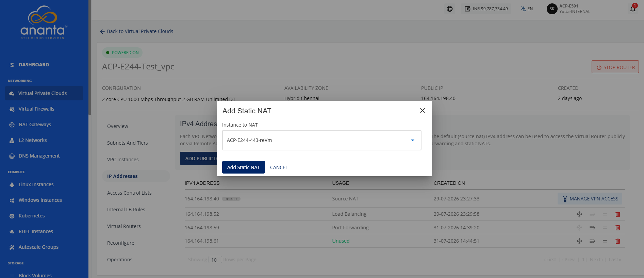Open Kubernetes in the sidebar
The width and height of the screenshot is (644, 278).
(32, 216)
